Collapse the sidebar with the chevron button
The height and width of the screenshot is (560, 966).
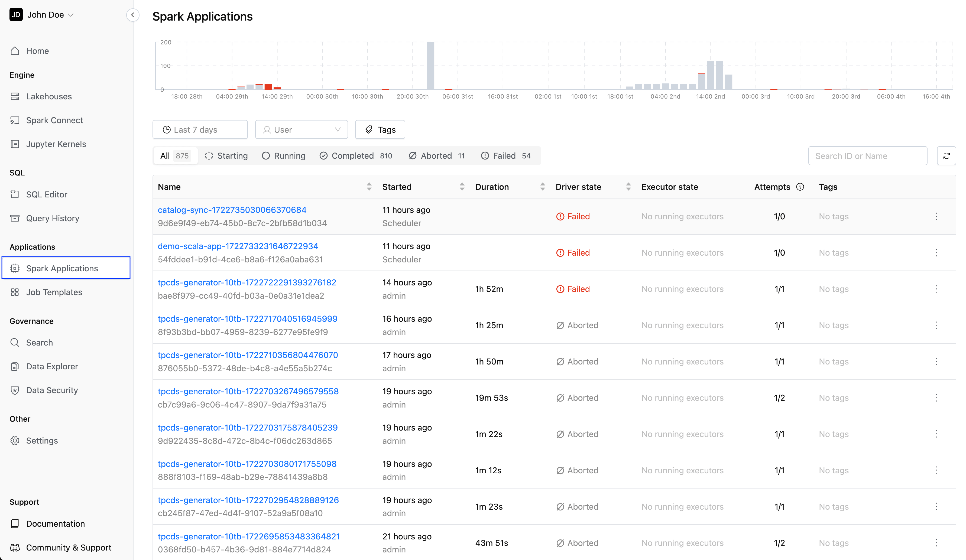click(133, 15)
